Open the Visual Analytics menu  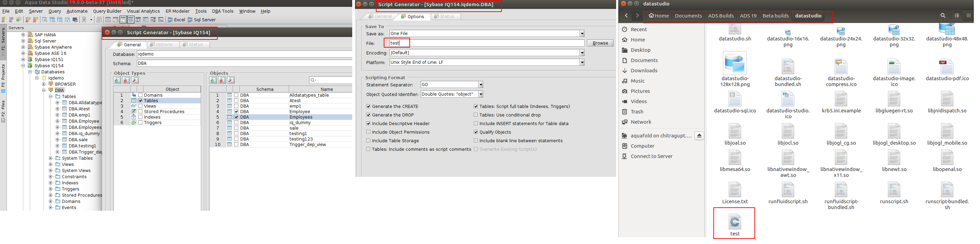(143, 11)
